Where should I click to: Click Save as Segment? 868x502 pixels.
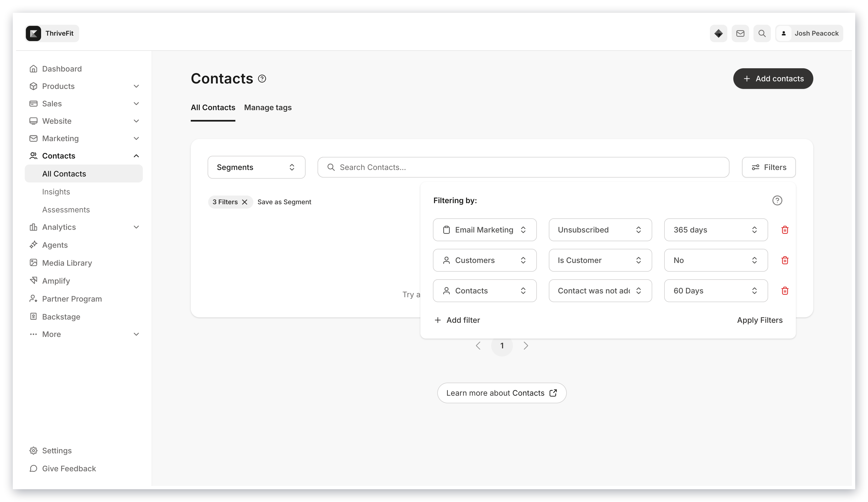click(284, 202)
